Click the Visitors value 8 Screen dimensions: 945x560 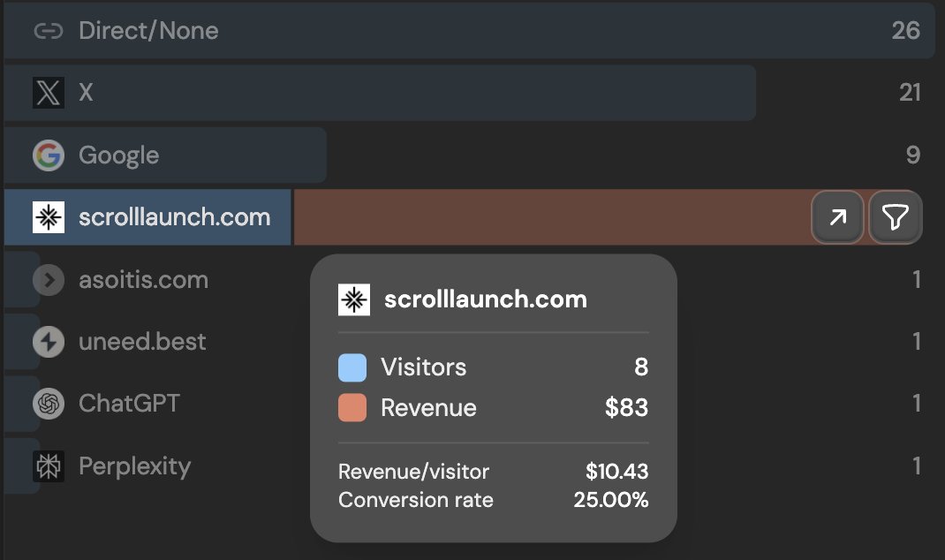pos(641,367)
